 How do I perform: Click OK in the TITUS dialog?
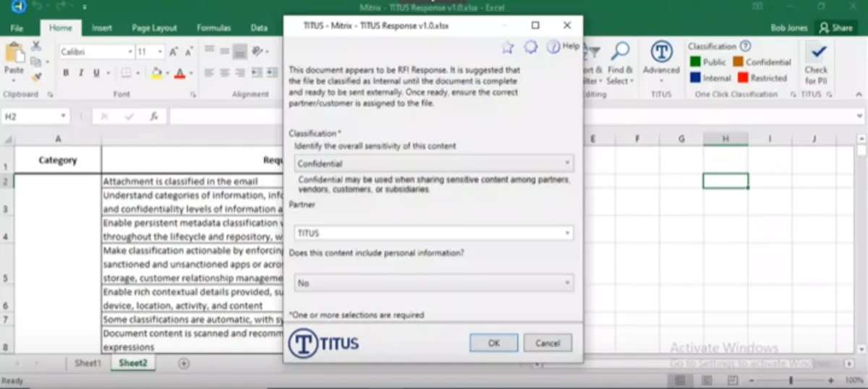point(493,343)
